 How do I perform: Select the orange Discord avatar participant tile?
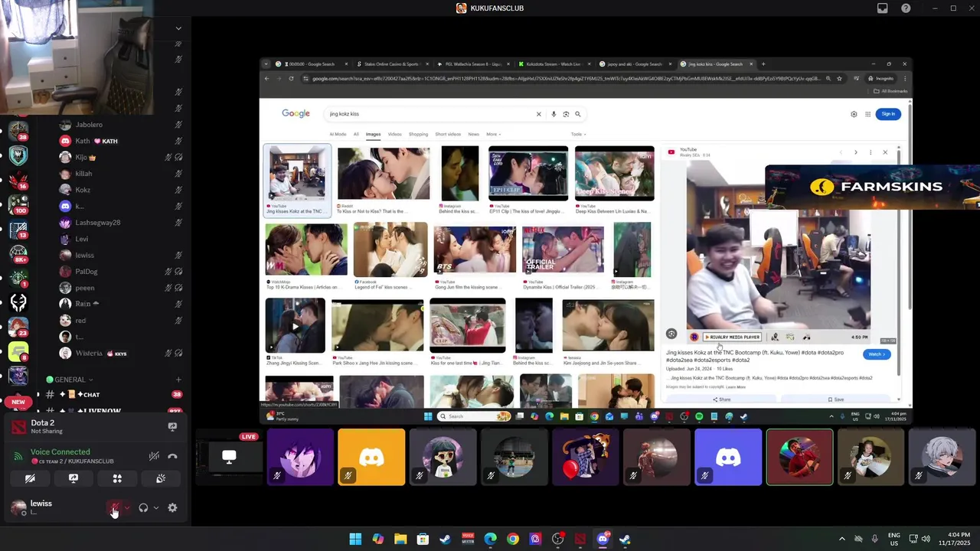tap(371, 458)
